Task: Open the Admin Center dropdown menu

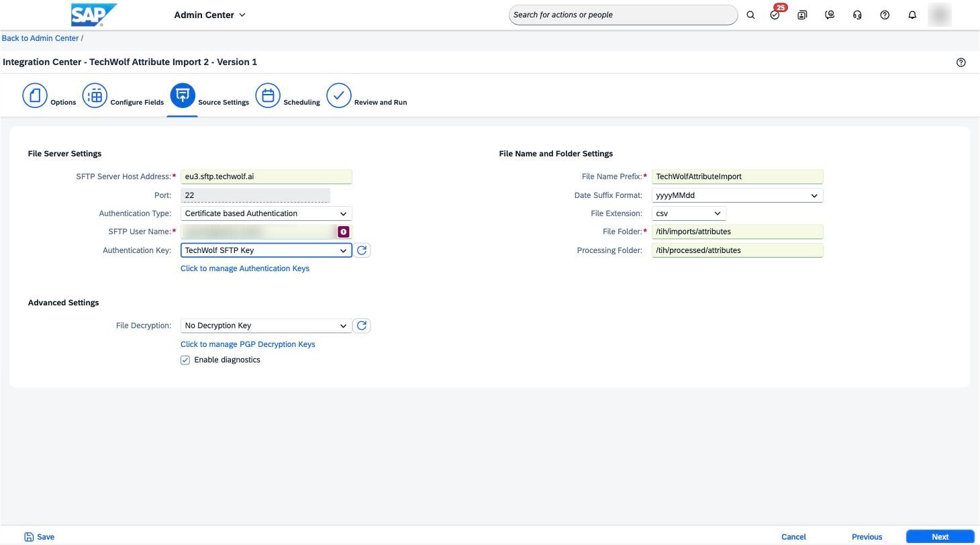Action: (209, 15)
